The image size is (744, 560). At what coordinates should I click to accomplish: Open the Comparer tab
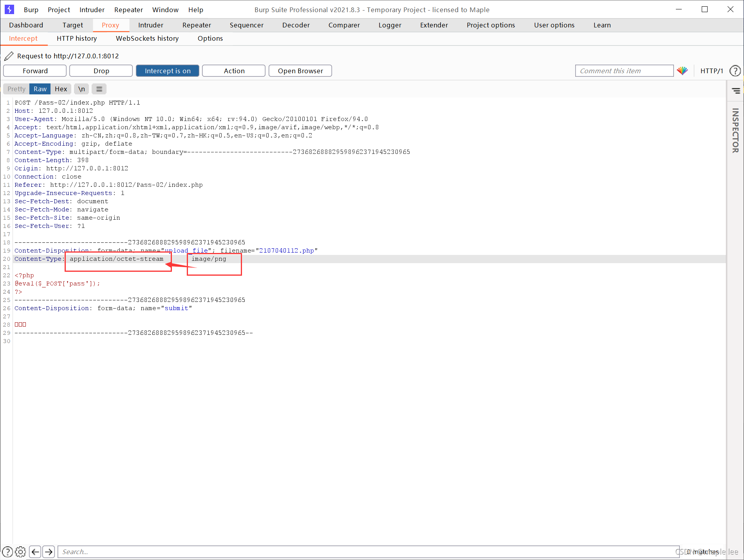344,25
